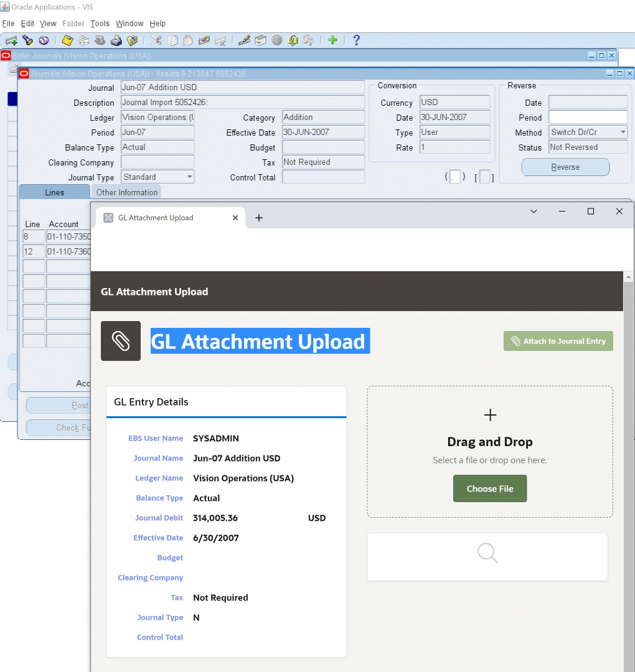Select journal line 8

click(x=34, y=236)
